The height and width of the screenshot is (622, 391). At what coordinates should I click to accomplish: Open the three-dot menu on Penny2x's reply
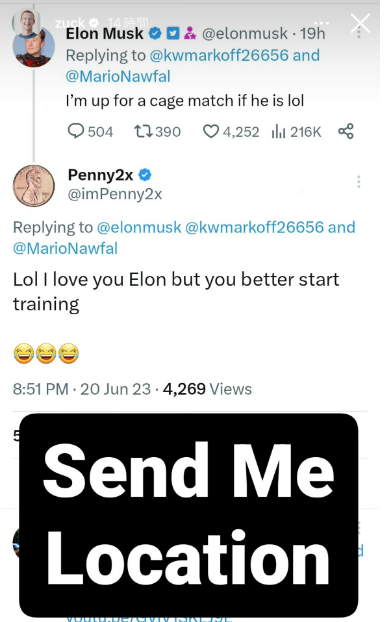[358, 182]
